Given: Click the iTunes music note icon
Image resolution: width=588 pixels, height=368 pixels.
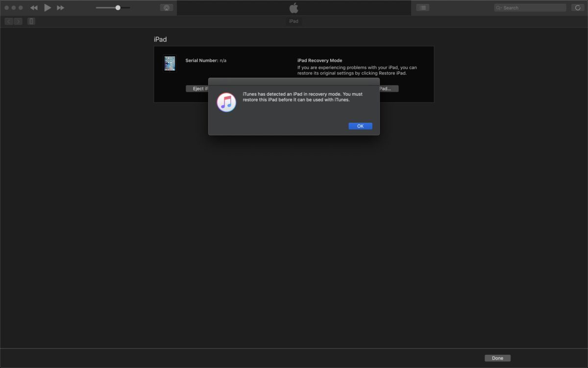Looking at the screenshot, I should coord(226,102).
